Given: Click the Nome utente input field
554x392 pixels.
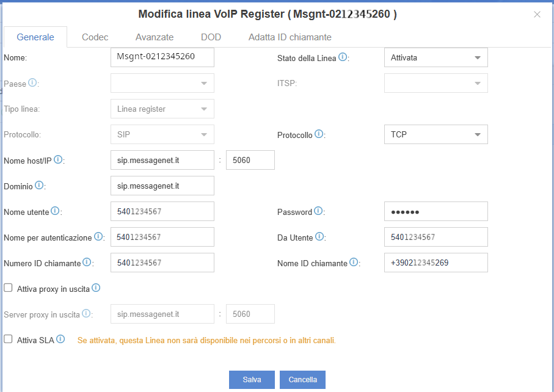Looking at the screenshot, I should coord(162,211).
